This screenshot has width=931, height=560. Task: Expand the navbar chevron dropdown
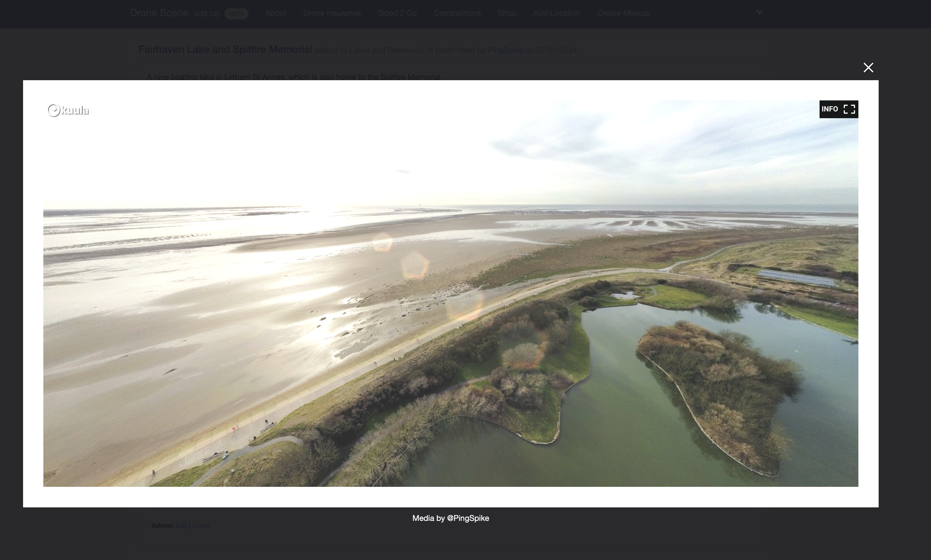coord(759,12)
